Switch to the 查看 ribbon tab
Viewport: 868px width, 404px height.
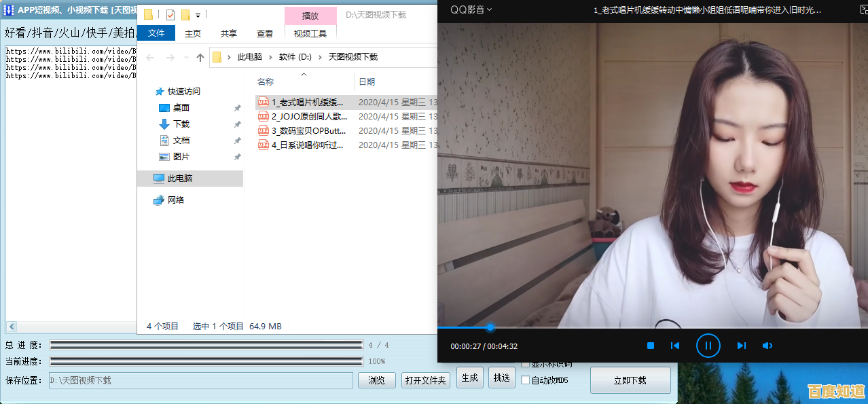tap(265, 33)
